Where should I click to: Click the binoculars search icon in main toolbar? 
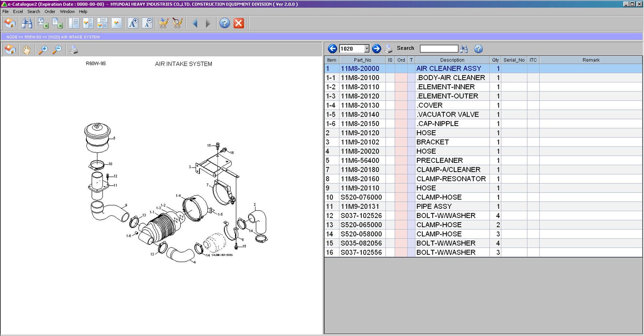(26, 23)
